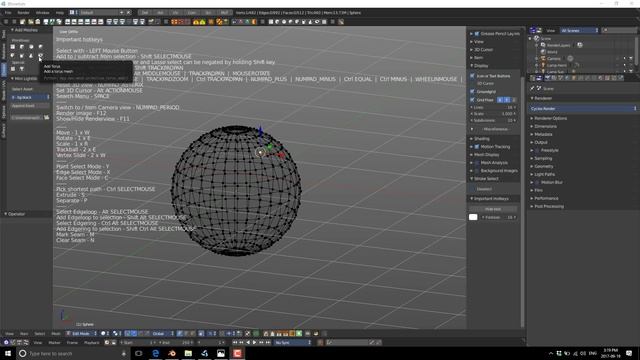Click the Task View taskbar icon
This screenshot has width=640, height=360.
pos(139,353)
